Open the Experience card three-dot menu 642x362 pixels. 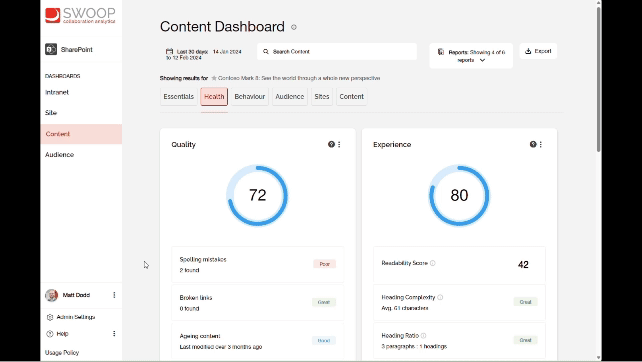(x=541, y=144)
